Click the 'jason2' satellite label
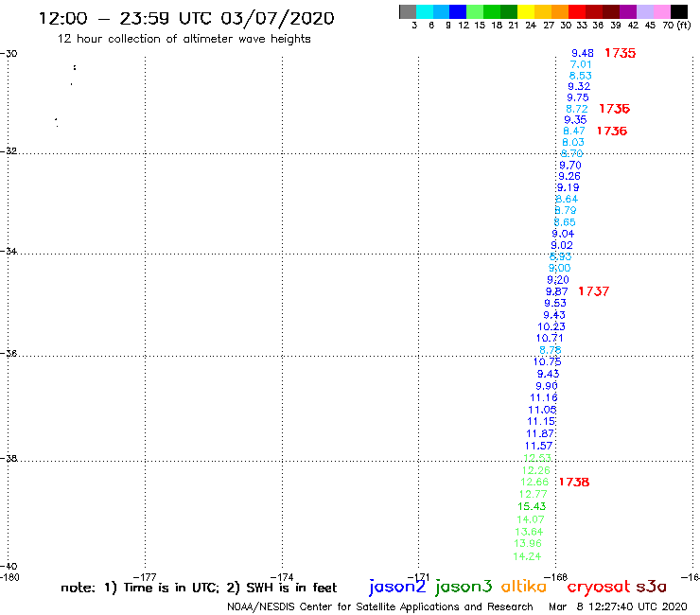 point(397,587)
